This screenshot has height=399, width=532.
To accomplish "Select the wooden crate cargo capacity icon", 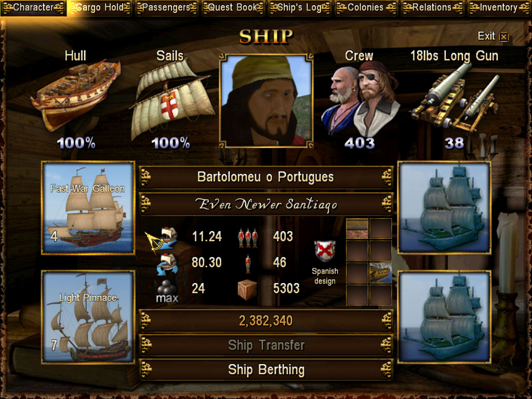I will (x=247, y=289).
